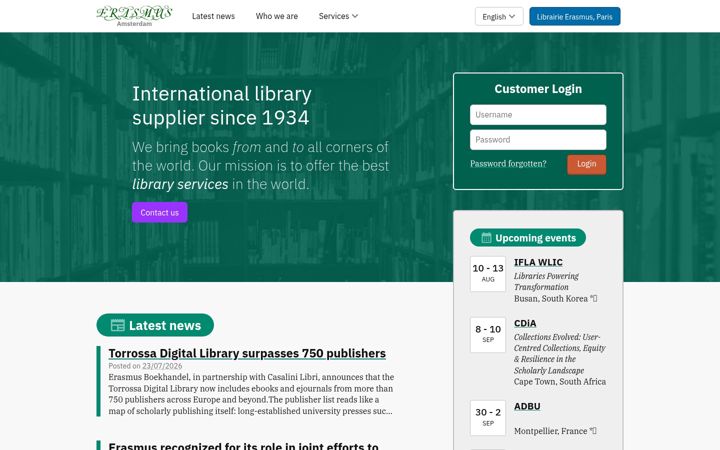The height and width of the screenshot is (450, 720).
Task: Visit Librairie Erasmus, Paris button
Action: 574,17
